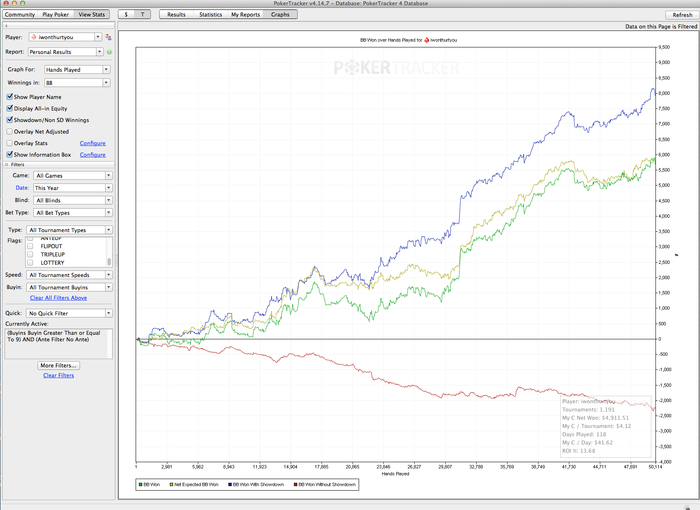This screenshot has height=510, width=700.
Task: Switch to the Play Poker tab
Action: pos(55,14)
